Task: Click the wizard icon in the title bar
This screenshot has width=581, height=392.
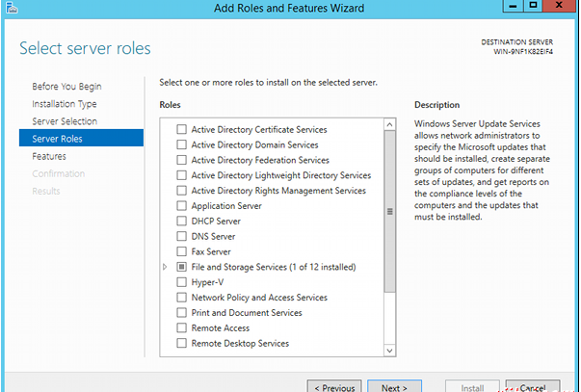Action: pos(12,8)
